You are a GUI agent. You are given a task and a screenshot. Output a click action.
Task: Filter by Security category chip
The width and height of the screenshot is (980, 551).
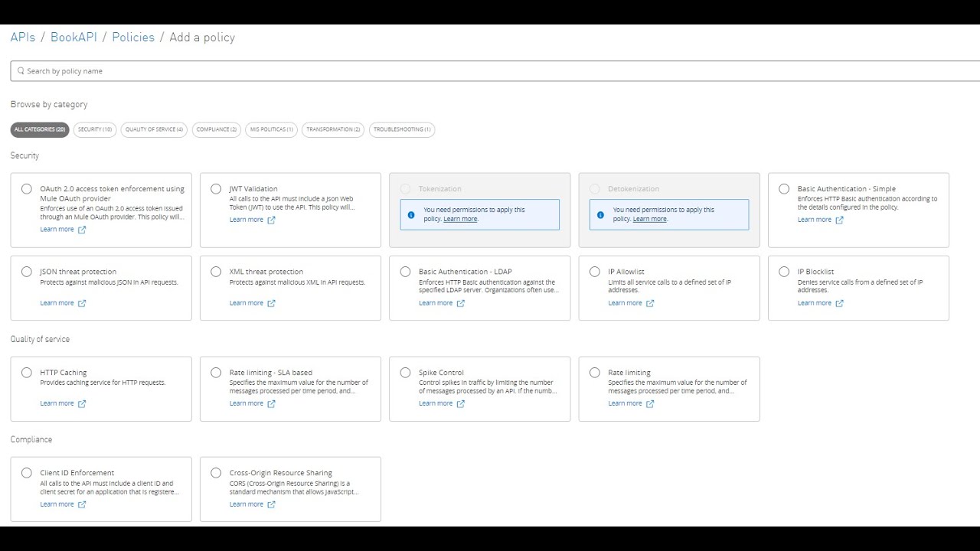pos(95,129)
